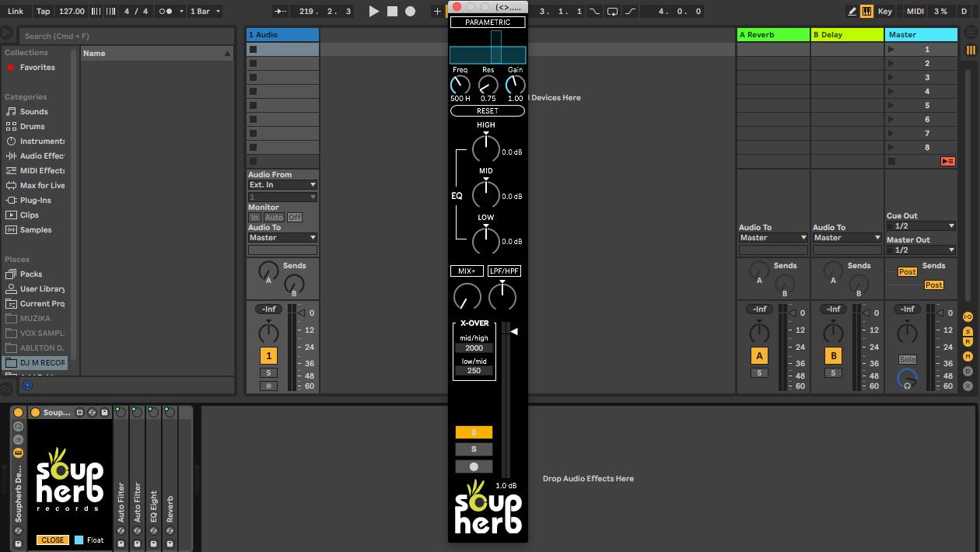
Task: Open the Samples category
Action: (36, 229)
